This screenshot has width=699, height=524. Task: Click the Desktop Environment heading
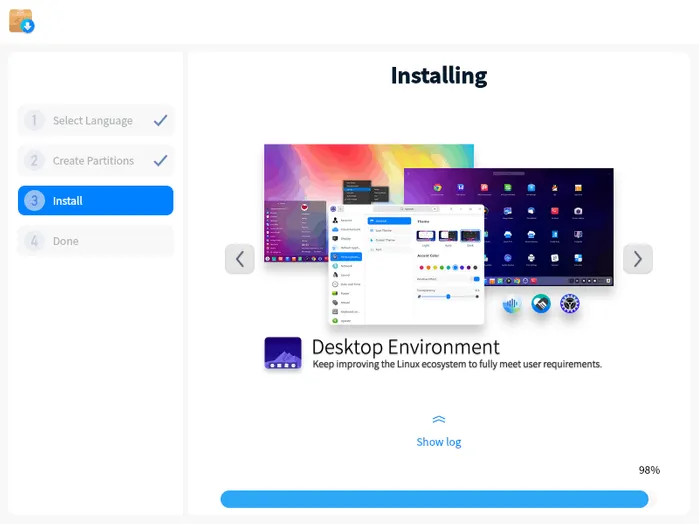[406, 347]
